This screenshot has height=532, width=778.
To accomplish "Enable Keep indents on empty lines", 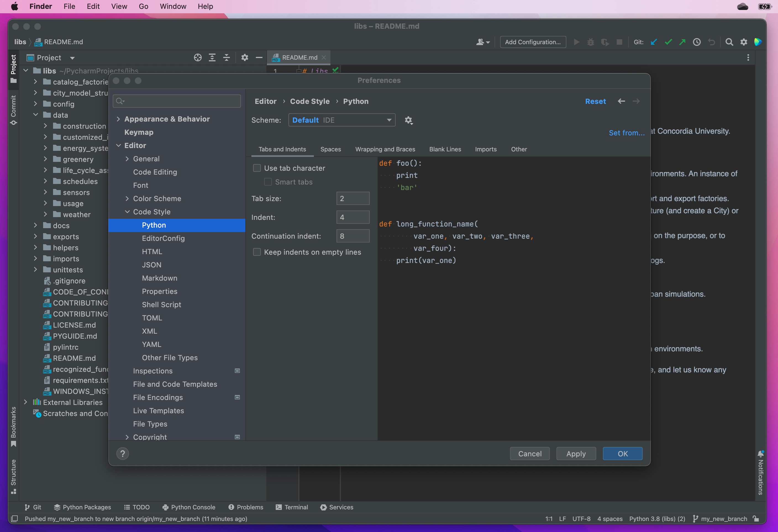I will pyautogui.click(x=257, y=252).
